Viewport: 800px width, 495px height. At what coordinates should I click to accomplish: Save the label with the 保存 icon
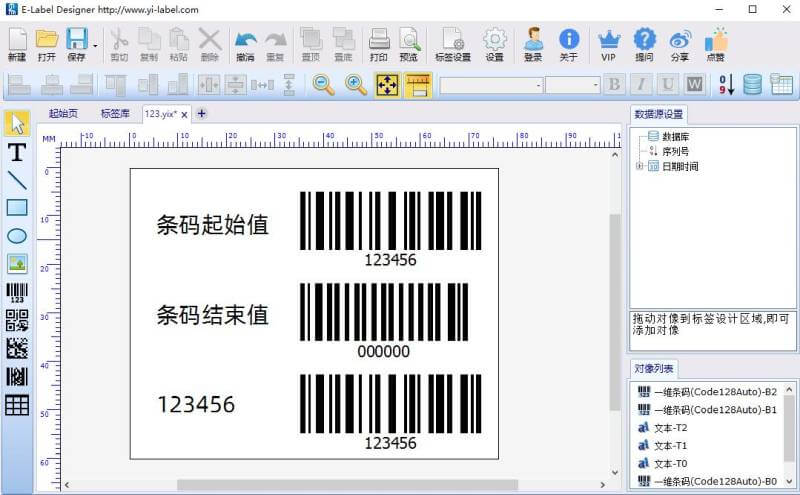point(77,44)
